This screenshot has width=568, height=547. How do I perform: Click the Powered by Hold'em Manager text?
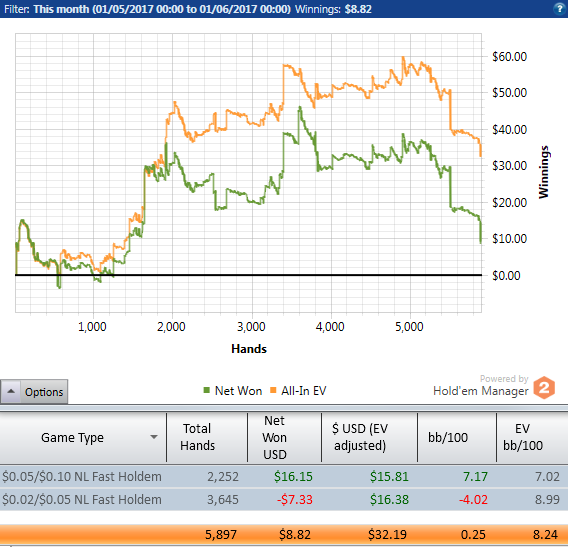481,385
